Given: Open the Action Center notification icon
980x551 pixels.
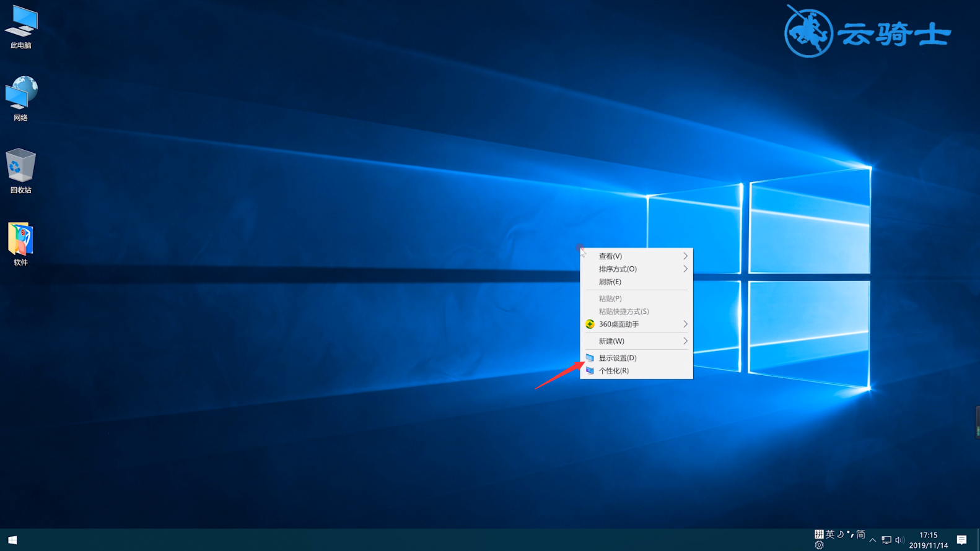Looking at the screenshot, I should [x=961, y=540].
